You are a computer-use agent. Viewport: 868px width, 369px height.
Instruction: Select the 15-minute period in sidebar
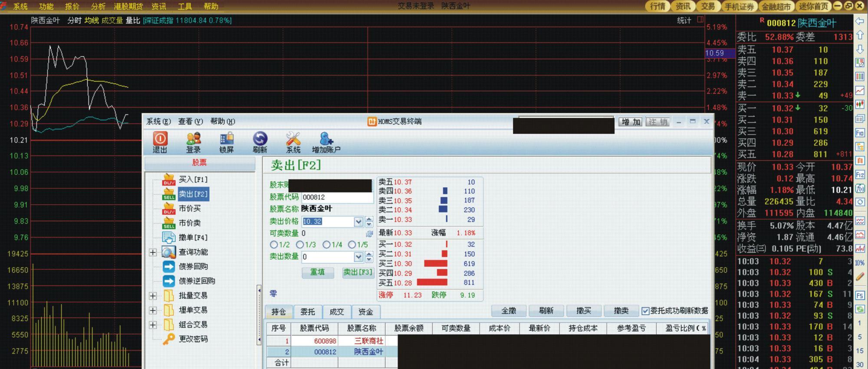click(859, 351)
